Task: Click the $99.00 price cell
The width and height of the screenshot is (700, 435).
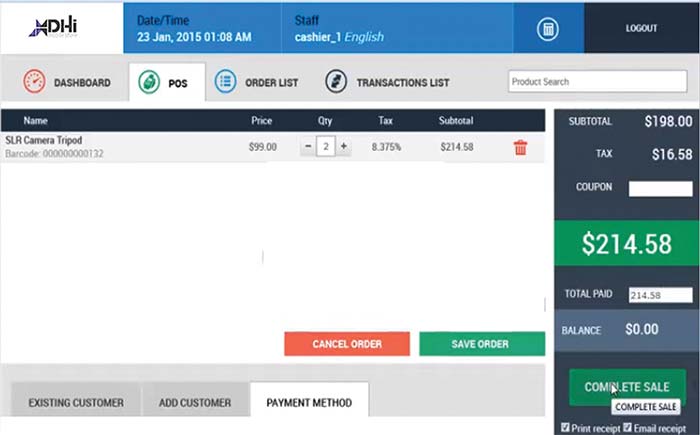Action: 262,147
